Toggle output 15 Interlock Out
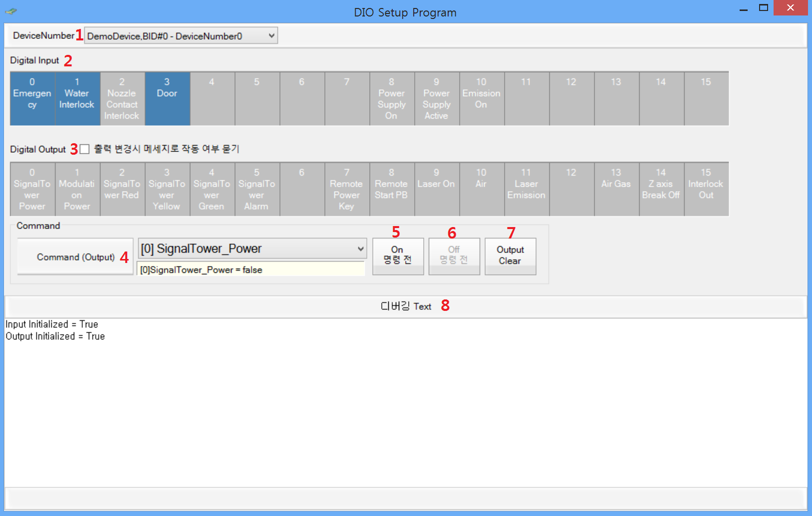This screenshot has width=812, height=516. click(x=706, y=189)
